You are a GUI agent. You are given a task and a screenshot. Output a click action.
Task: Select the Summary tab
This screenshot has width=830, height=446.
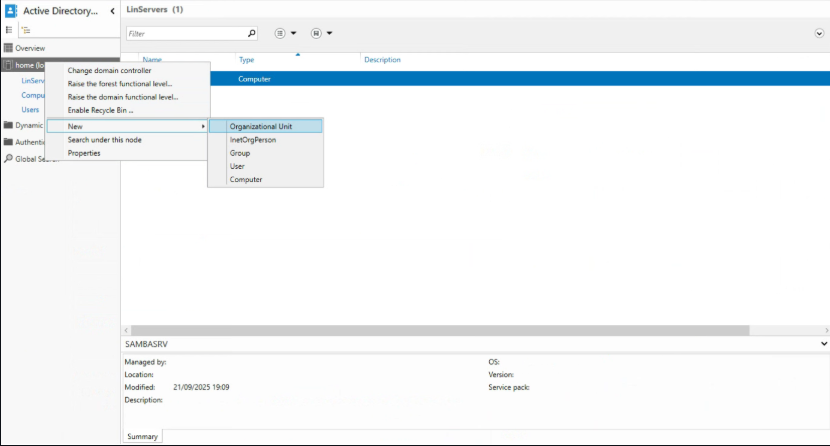(x=141, y=436)
